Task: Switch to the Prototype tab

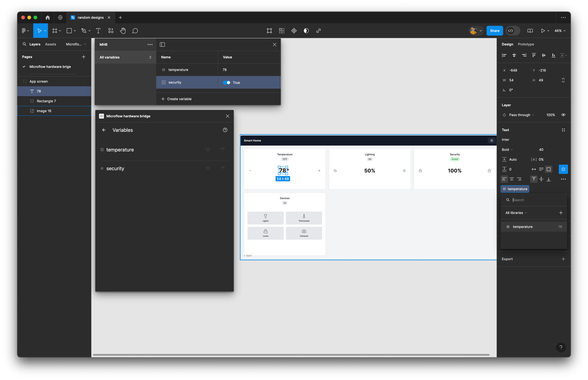Action: pos(526,44)
